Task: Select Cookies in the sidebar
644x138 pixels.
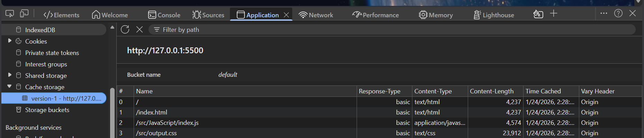Action: tap(36, 41)
